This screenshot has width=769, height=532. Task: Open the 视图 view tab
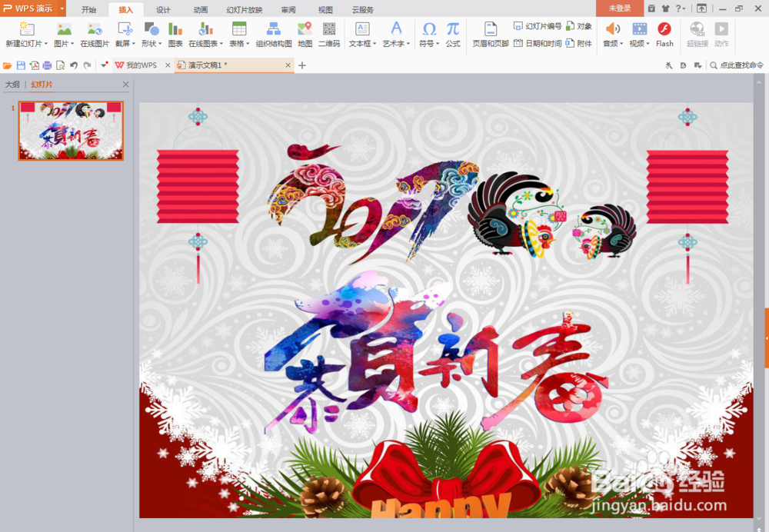[x=325, y=9]
